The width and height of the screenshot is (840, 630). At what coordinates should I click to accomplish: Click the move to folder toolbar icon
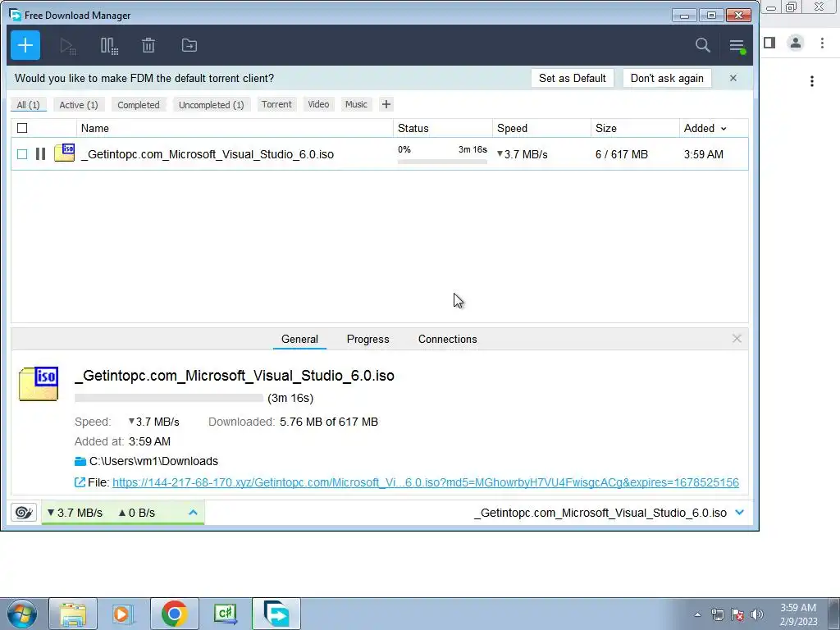(189, 46)
